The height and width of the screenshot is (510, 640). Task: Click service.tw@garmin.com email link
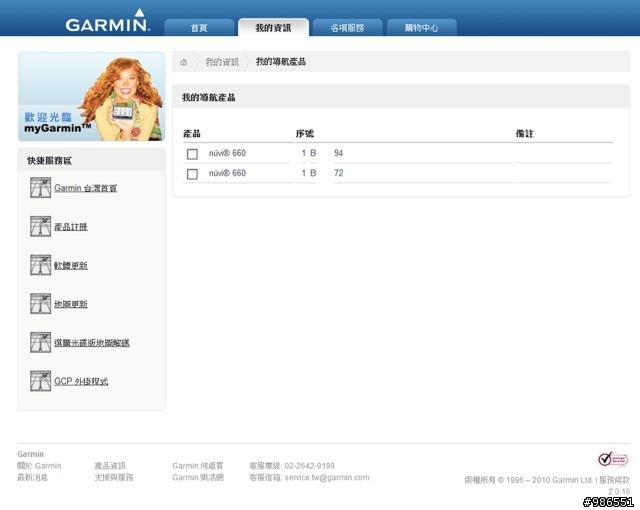[x=327, y=477]
